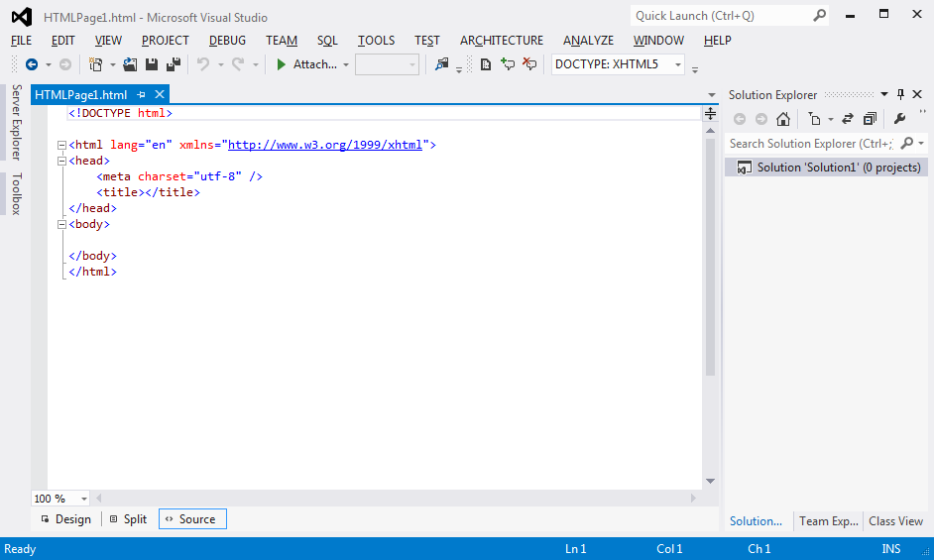Toggle auto-hide pin of Solution Explorer
The image size is (934, 560).
[900, 95]
